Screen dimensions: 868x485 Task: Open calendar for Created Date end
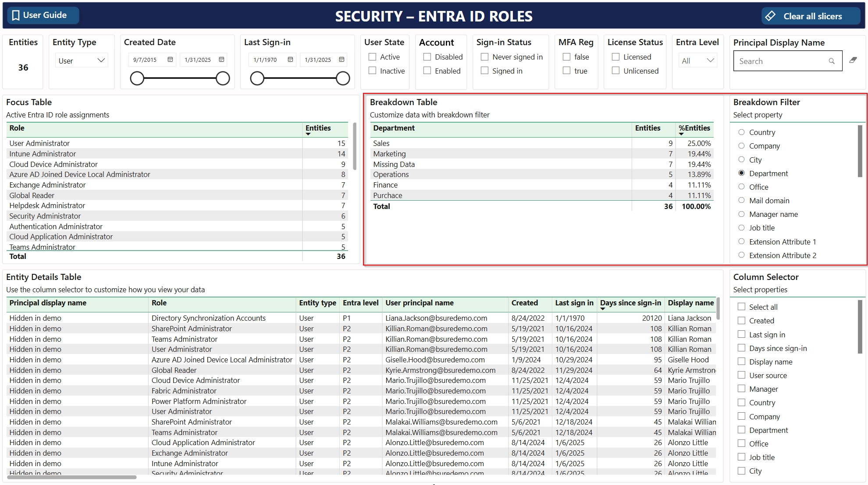[x=221, y=60]
